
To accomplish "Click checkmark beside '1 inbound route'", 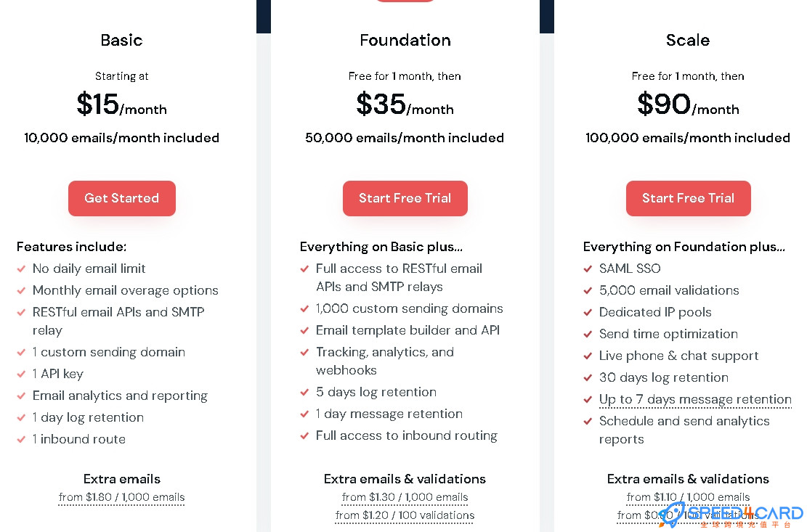I will tap(21, 440).
